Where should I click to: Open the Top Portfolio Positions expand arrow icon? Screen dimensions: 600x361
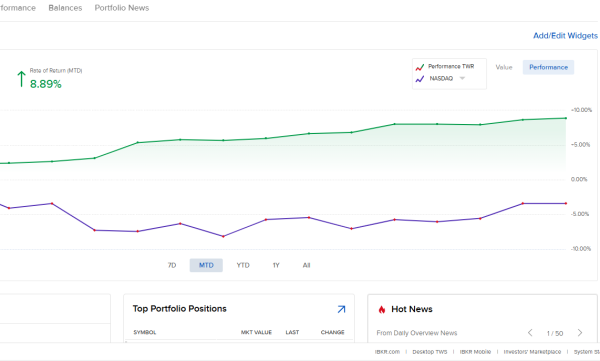click(341, 309)
